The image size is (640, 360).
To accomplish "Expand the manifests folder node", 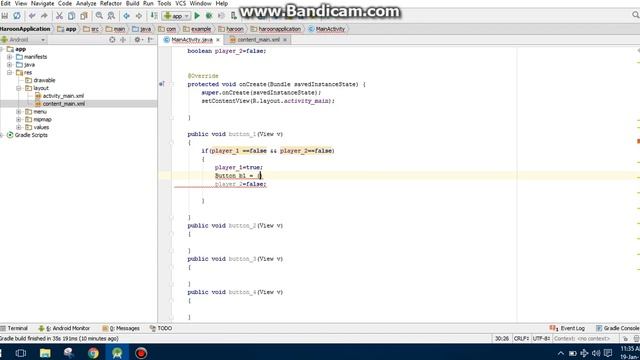I will coord(10,57).
